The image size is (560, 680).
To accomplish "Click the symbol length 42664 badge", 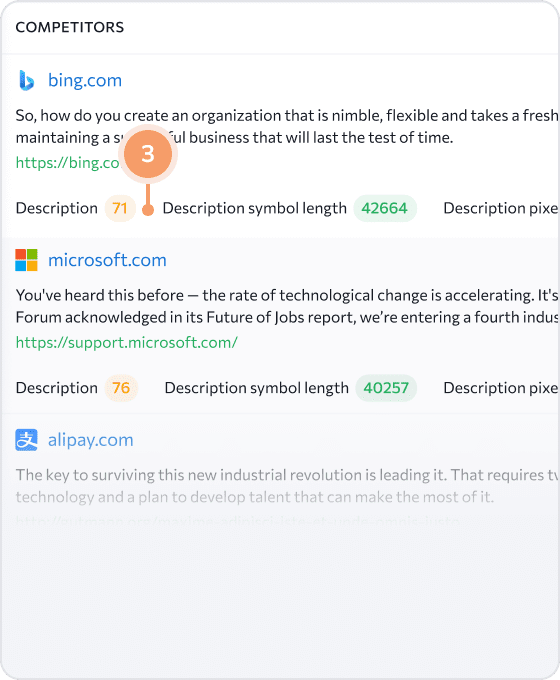I will pyautogui.click(x=385, y=208).
